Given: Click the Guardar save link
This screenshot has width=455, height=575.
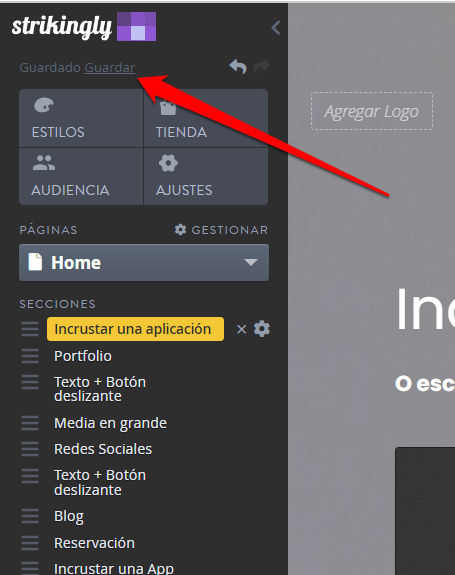Looking at the screenshot, I should click(x=110, y=67).
